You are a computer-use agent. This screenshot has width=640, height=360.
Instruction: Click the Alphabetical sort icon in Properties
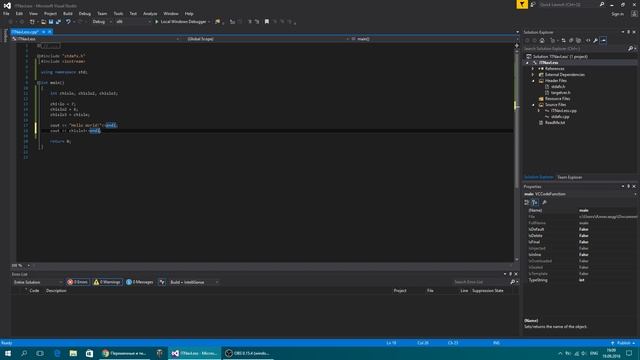pyautogui.click(x=535, y=202)
